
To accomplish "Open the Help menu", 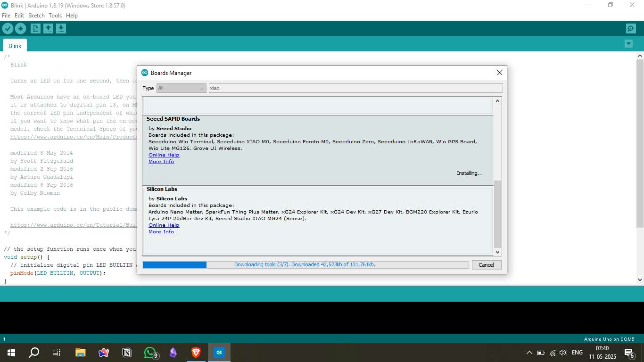I will tap(72, 16).
